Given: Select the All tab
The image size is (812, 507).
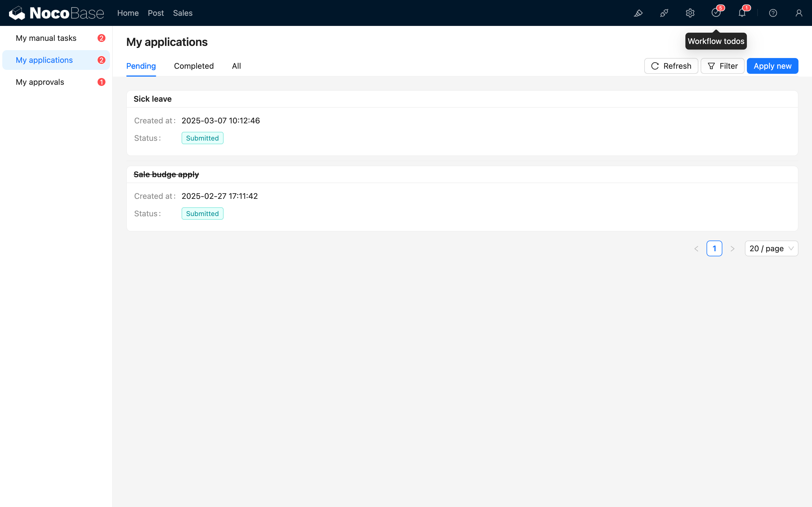Looking at the screenshot, I should pos(236,65).
